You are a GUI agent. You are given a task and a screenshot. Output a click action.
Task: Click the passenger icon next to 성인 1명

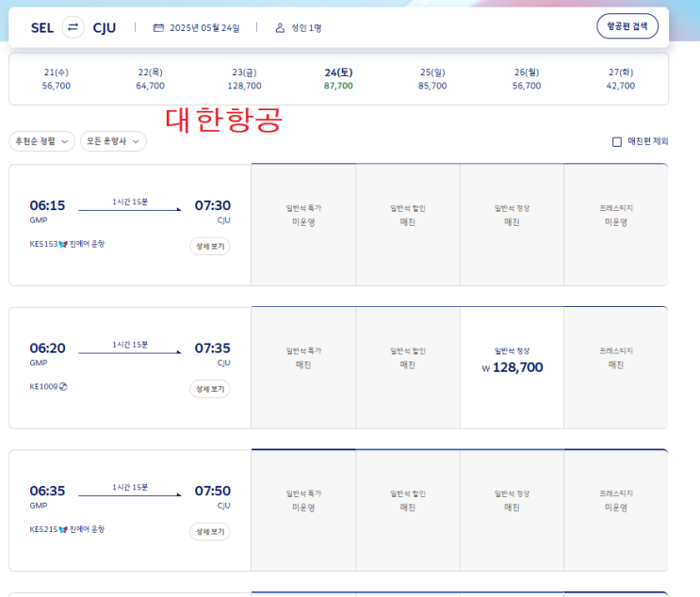[280, 28]
